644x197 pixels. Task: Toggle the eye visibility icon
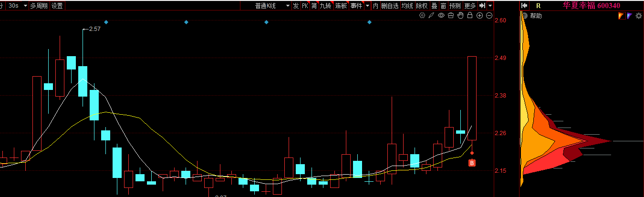[x=441, y=15]
